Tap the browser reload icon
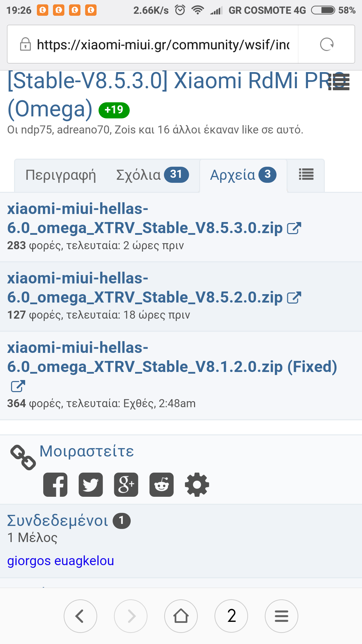This screenshot has height=644, width=362. coord(326,44)
